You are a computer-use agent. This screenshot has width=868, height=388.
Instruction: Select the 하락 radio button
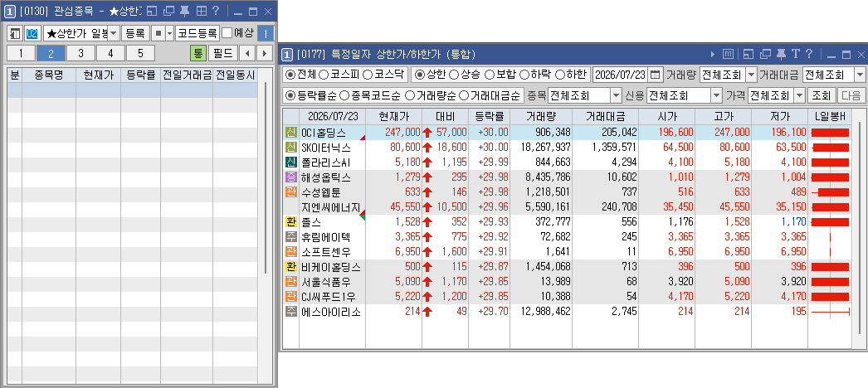(x=524, y=74)
